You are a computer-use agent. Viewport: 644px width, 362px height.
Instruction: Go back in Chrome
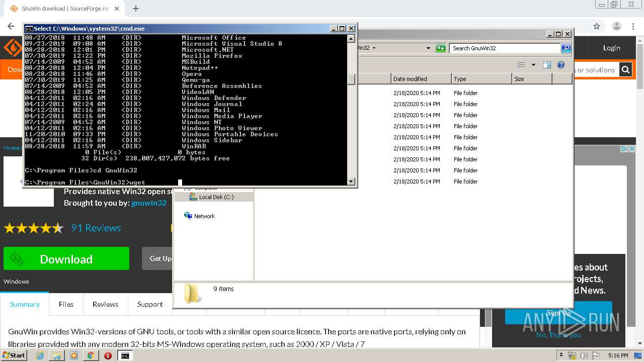(x=11, y=26)
